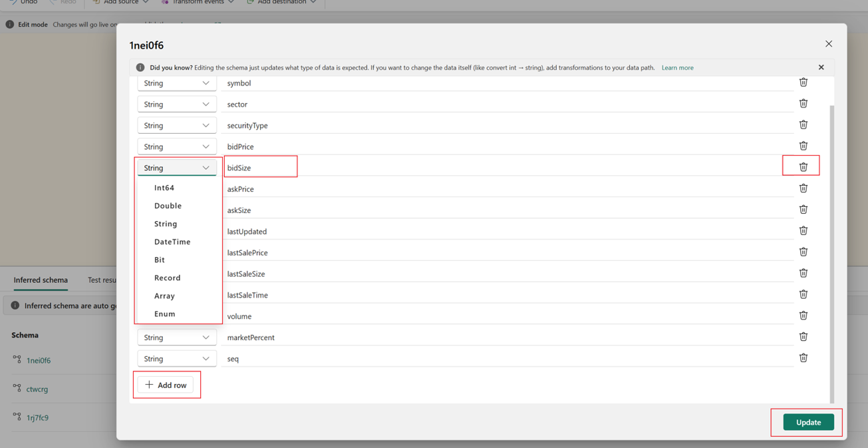Switch to the Test result tab
The image size is (868, 448).
[x=102, y=280]
